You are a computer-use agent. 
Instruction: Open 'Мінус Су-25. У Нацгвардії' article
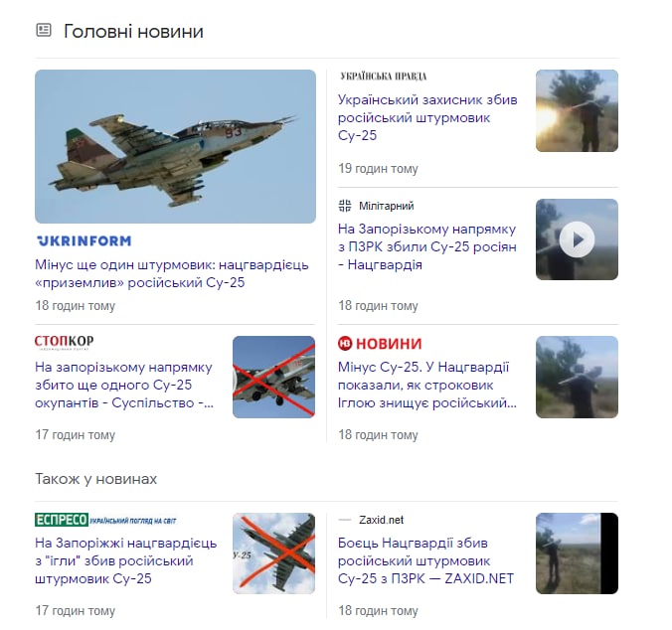(426, 385)
